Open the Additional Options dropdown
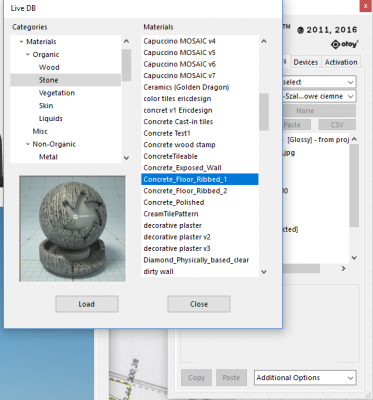Viewport: 373px width, 400px height. coord(305,378)
